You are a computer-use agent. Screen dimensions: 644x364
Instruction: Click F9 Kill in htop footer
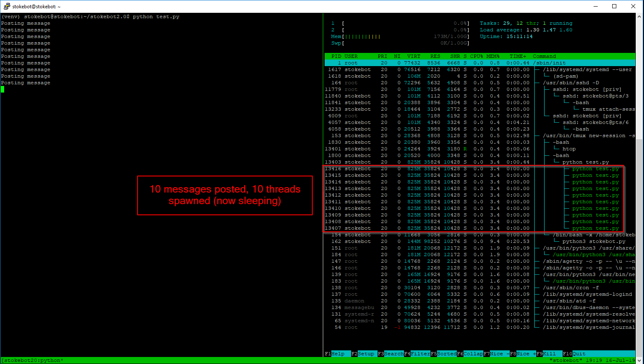(x=549, y=354)
